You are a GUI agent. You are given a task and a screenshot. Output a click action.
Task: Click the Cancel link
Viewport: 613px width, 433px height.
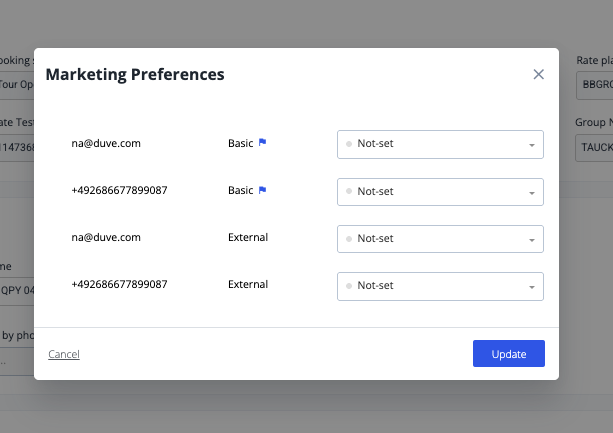[x=64, y=354]
